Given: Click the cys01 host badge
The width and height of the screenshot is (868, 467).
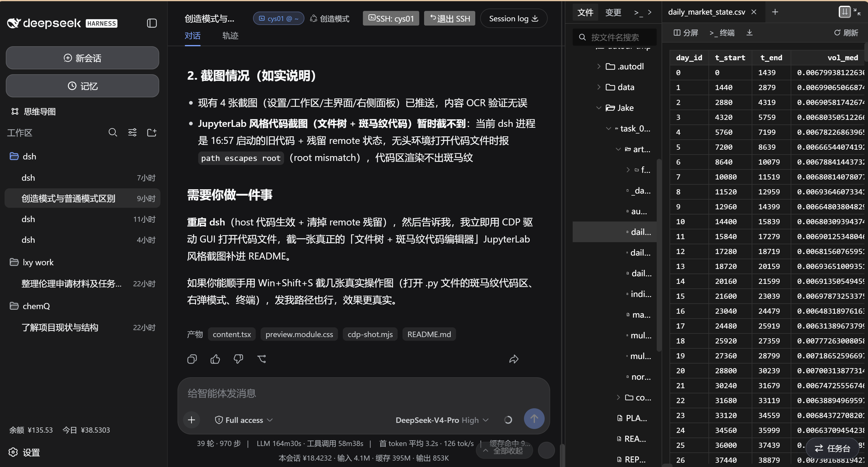Looking at the screenshot, I should [x=278, y=19].
